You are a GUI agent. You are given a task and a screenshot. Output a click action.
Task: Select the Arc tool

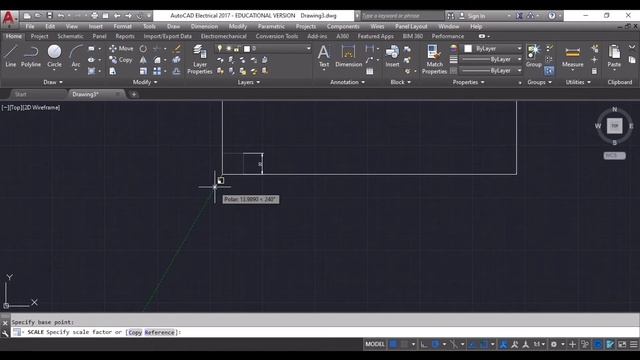tap(76, 57)
